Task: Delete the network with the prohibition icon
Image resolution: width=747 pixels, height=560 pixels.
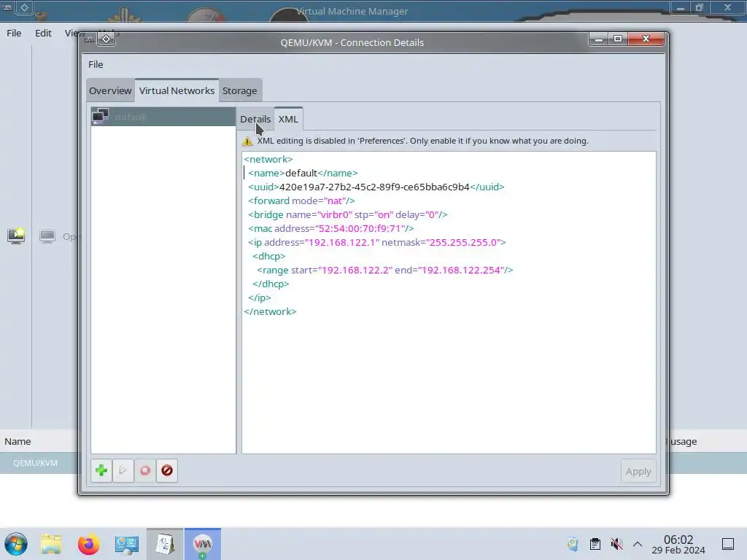Action: [167, 471]
